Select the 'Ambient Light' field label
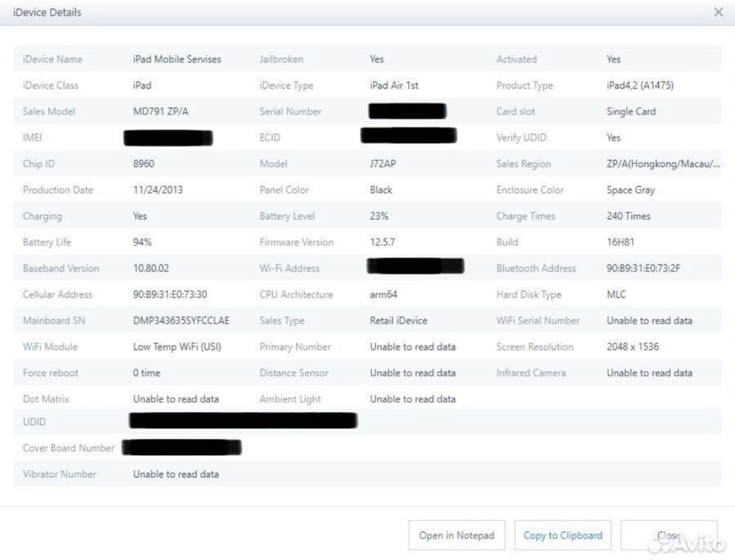This screenshot has width=735, height=560. point(290,399)
